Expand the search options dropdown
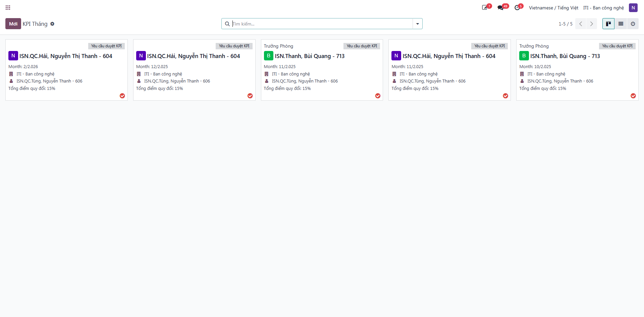644x317 pixels. [x=418, y=24]
